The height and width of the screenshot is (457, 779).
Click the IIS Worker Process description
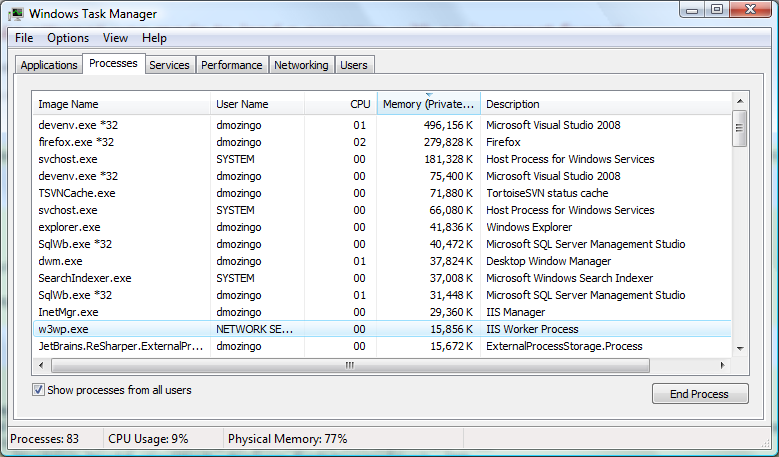tap(532, 329)
